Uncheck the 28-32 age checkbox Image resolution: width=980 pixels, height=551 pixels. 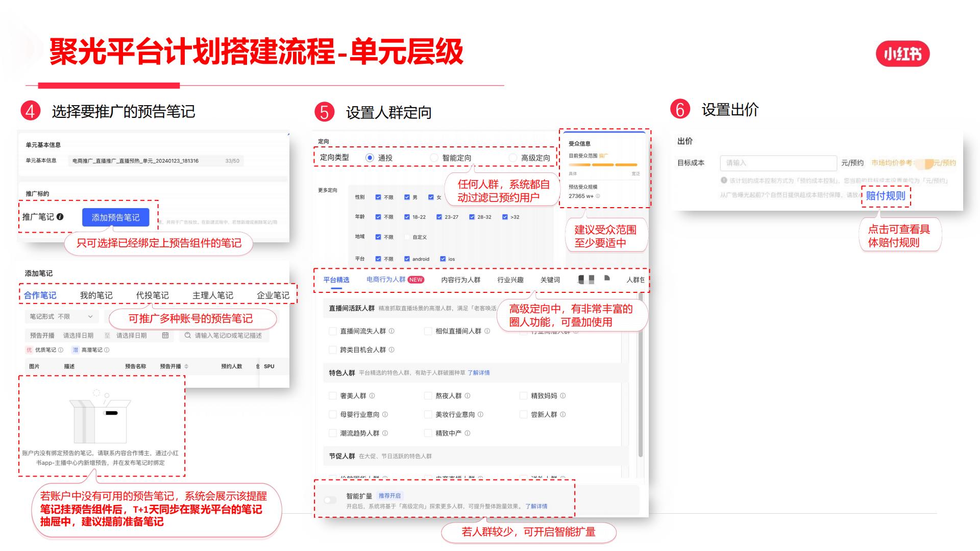pos(472,217)
